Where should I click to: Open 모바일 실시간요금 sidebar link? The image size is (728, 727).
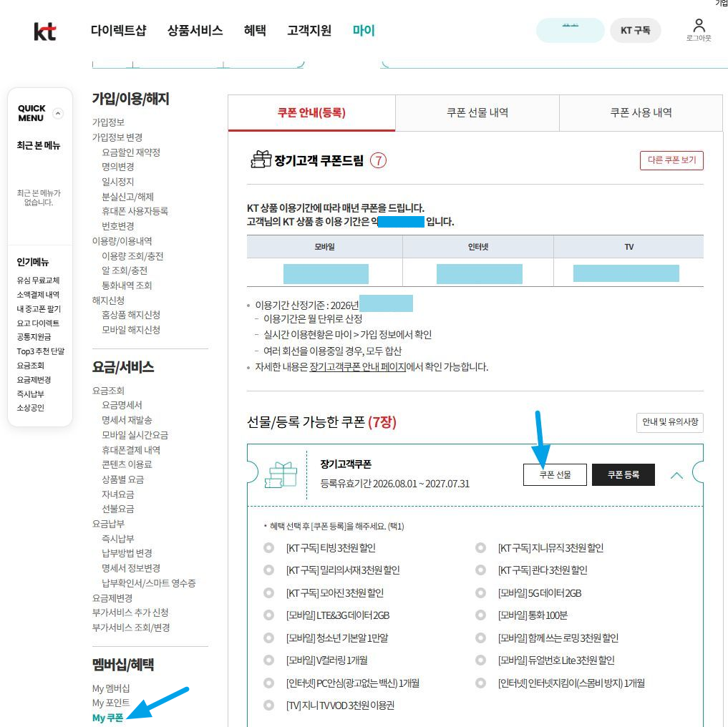click(x=135, y=435)
